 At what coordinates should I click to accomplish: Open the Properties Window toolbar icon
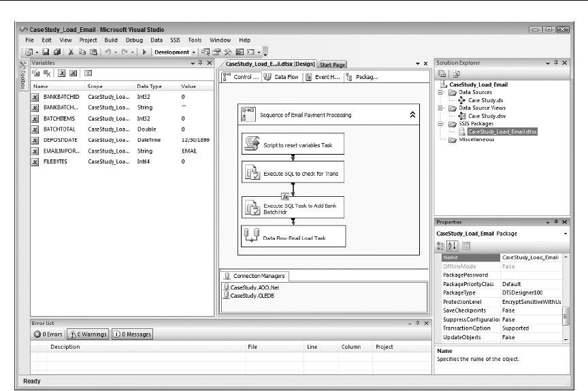click(216, 52)
